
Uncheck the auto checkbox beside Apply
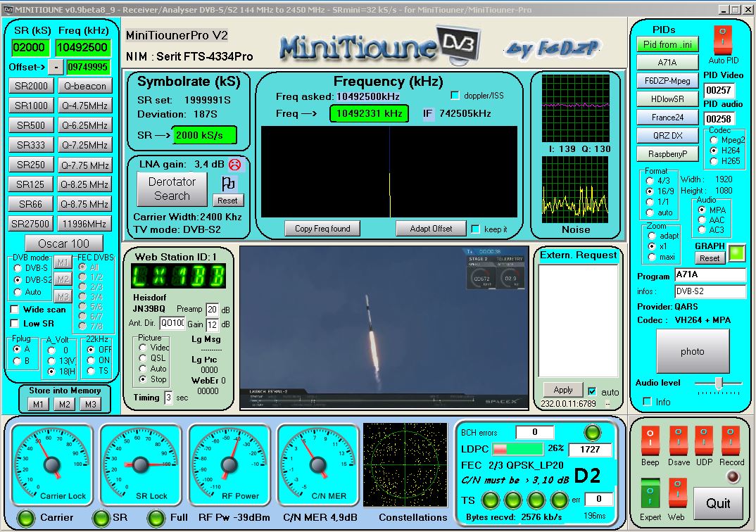click(592, 391)
